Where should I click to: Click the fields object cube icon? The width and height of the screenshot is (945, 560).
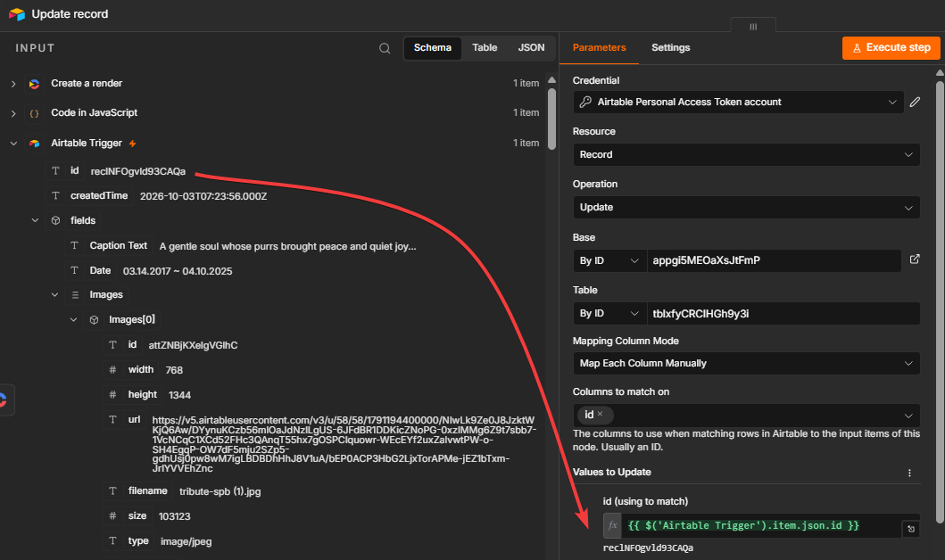click(x=55, y=220)
